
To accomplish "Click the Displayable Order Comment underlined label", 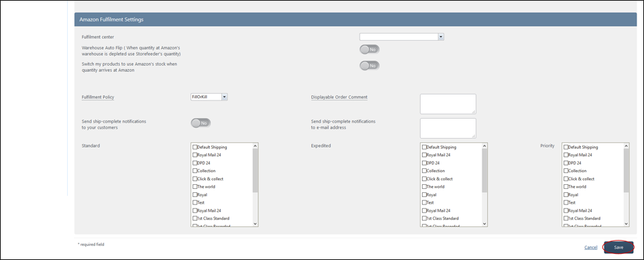I will (x=339, y=97).
